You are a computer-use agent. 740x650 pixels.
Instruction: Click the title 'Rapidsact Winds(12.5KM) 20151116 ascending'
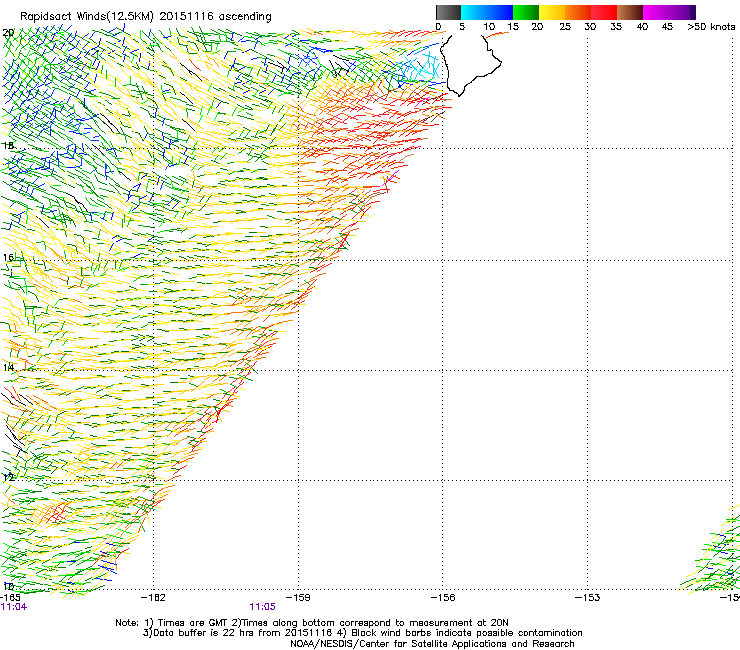(x=146, y=17)
